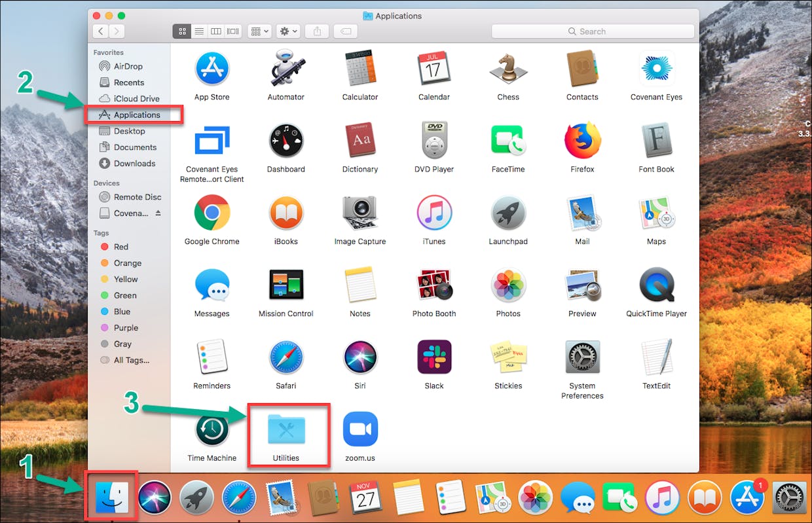Open the Dashboard app icon
Viewport: 812px width, 523px height.
[286, 140]
